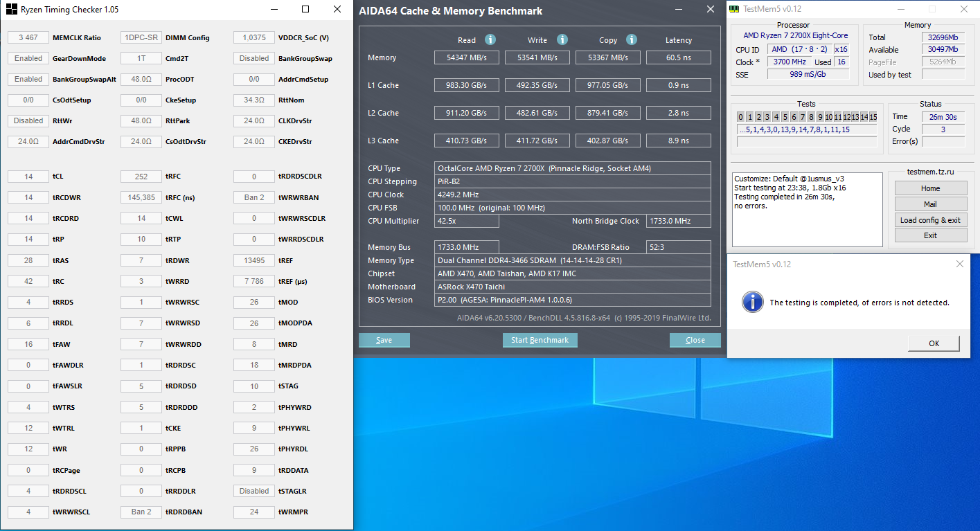Select the tRFC (ns) value field
Screen dimensions: 980x531
point(141,197)
